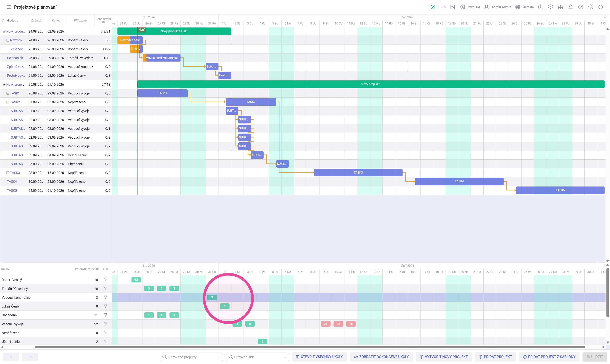Screen dimensions: 610x364
Task: Show completed tasks with Zobrazit dokončené úkoly
Action: tap(381, 357)
